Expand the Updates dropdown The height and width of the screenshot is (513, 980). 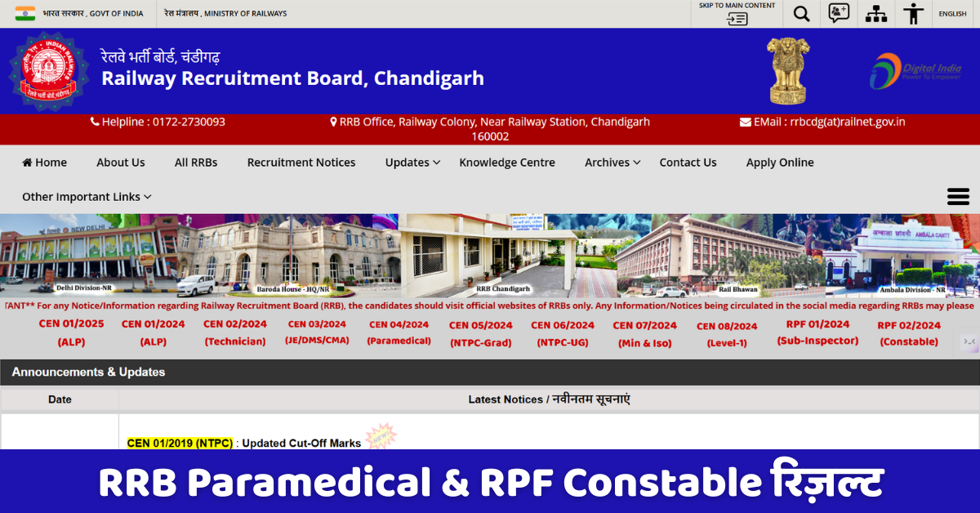click(412, 163)
